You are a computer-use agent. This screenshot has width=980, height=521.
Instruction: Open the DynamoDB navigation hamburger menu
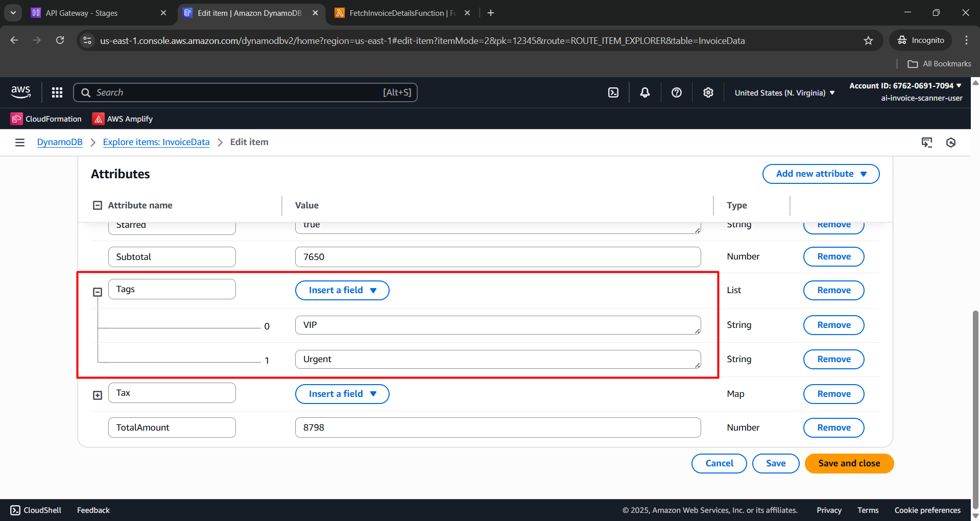tap(19, 142)
